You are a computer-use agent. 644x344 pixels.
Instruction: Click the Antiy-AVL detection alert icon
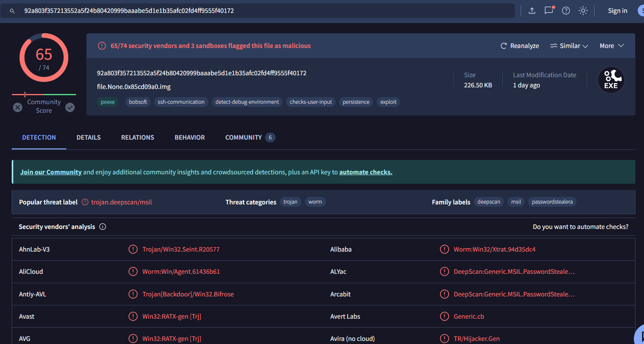133,294
